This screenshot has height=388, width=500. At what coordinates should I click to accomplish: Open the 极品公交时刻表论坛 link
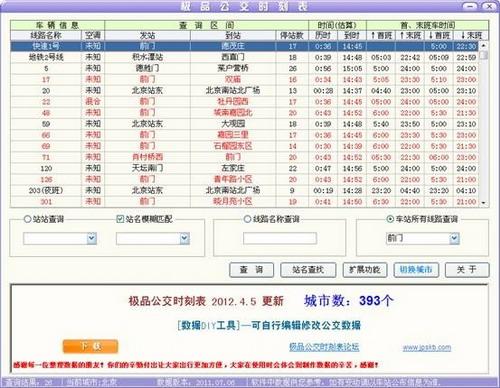pos(324,347)
